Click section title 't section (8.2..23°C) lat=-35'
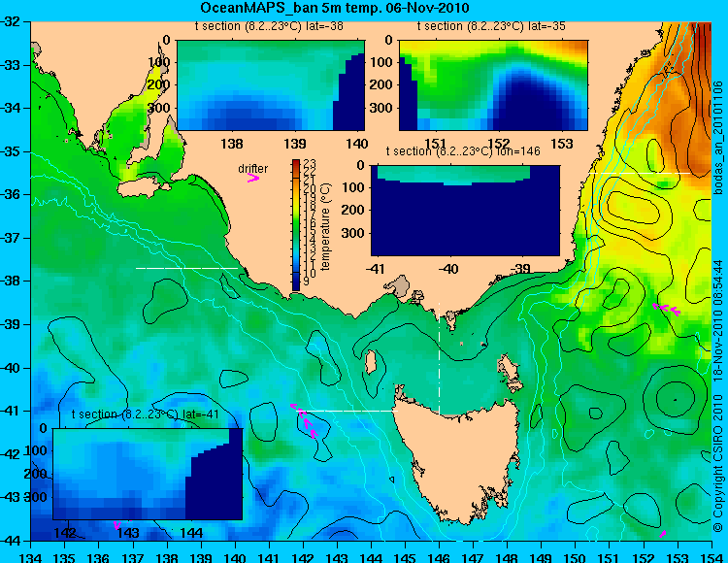The image size is (728, 563). pyautogui.click(x=491, y=26)
